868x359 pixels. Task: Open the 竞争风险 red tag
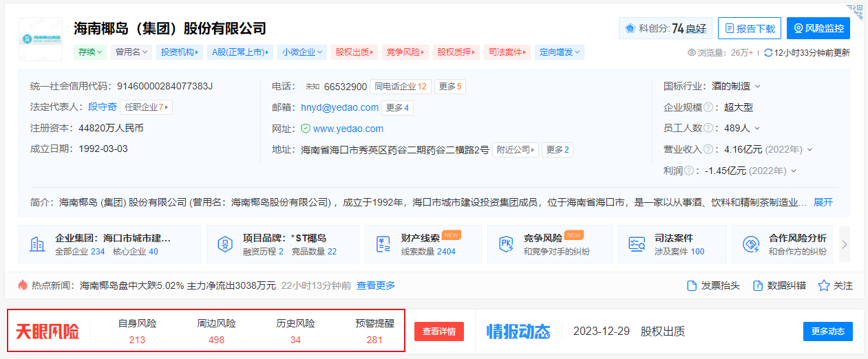[x=405, y=52]
